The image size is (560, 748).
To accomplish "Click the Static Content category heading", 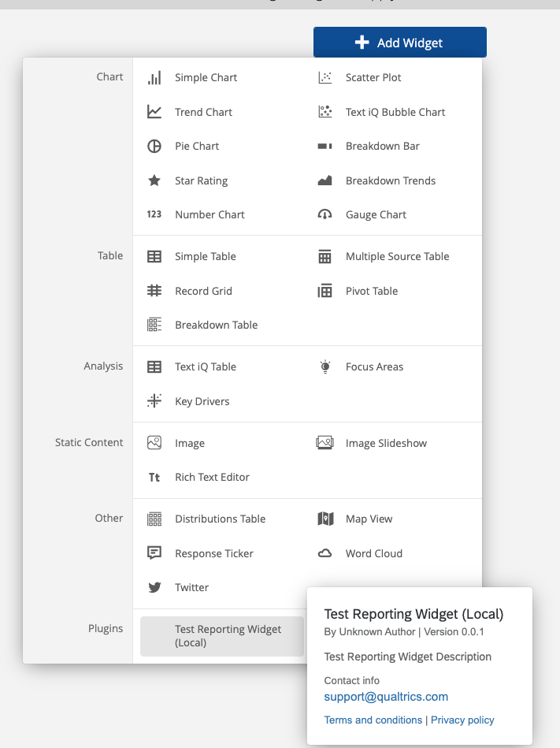I will tap(89, 442).
